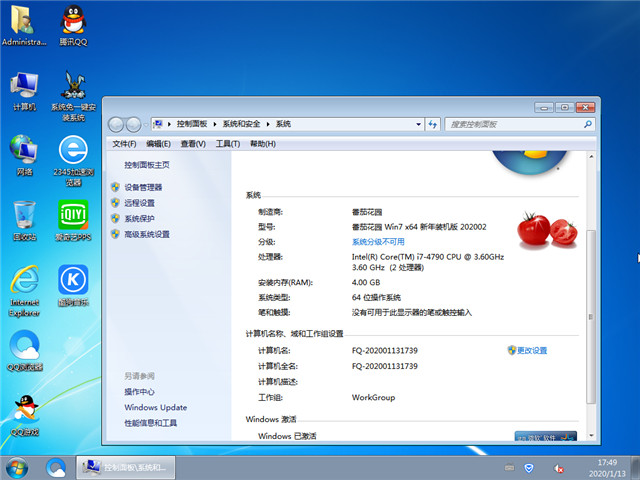Open Windows Update link
Screen dimensions: 640x480
pyautogui.click(x=156, y=407)
